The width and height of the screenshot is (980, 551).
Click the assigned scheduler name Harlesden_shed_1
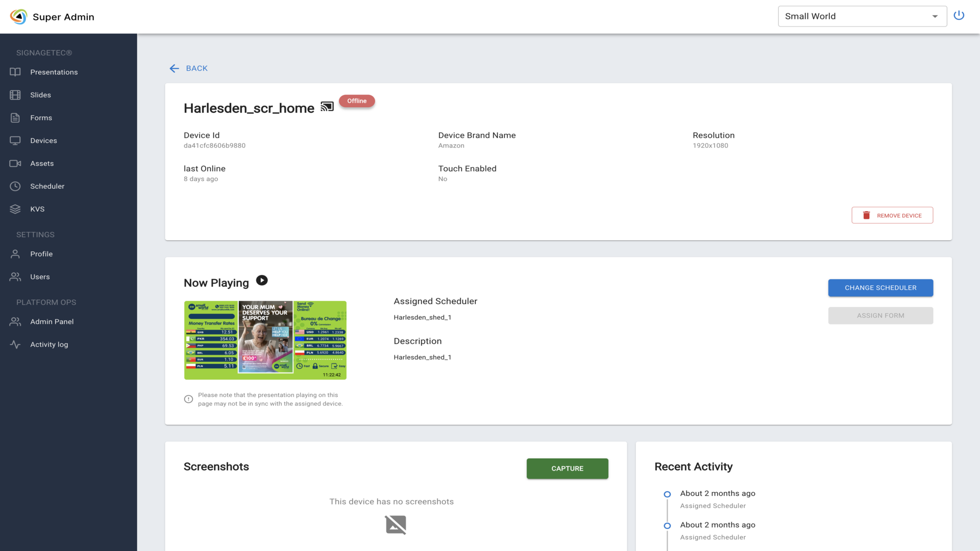422,317
